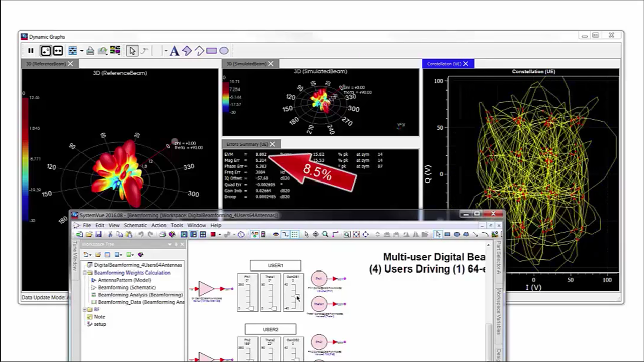Screen dimensions: 644x362
Task: Close the Errors Summary (UE) panel
Action: pos(272,144)
